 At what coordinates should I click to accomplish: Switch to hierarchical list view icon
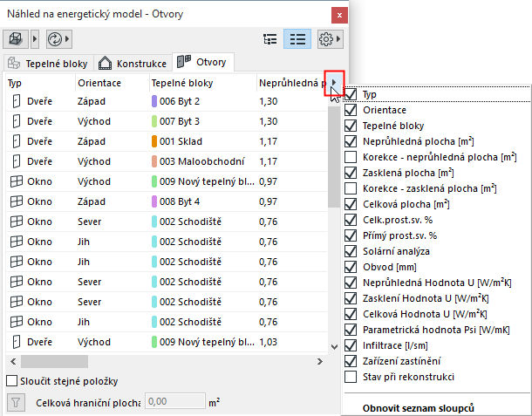270,39
